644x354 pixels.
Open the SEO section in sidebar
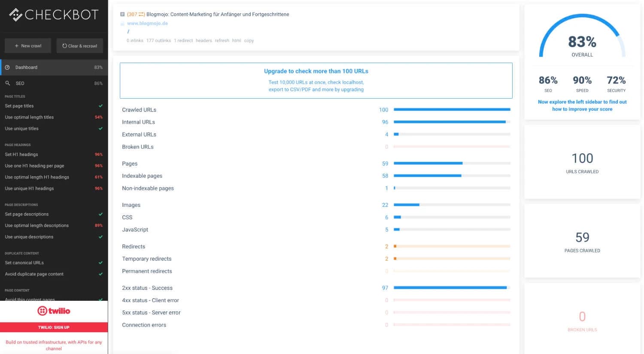tap(20, 83)
